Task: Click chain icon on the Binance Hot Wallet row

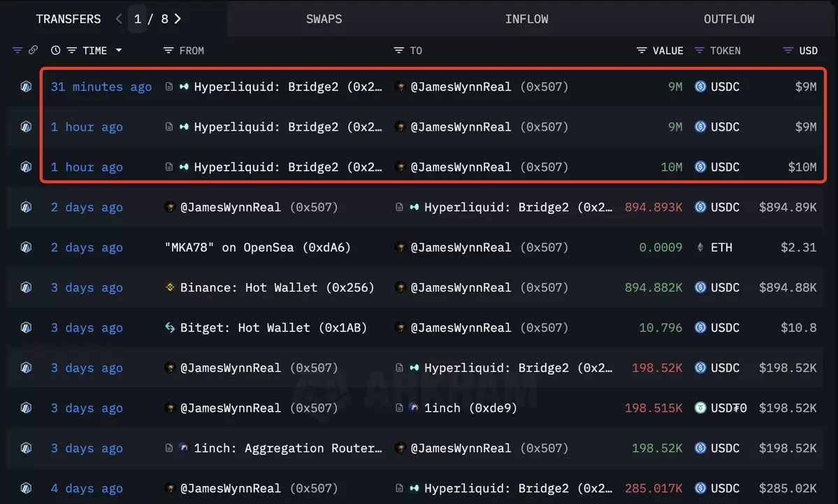Action: tap(26, 287)
